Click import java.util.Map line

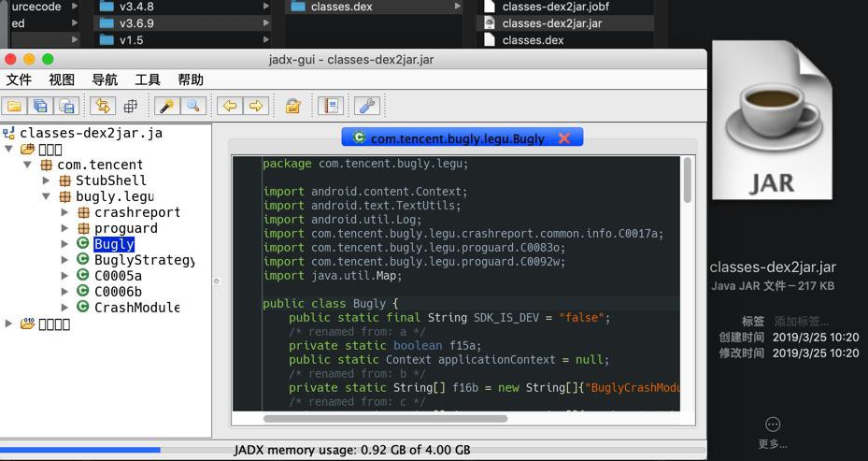point(332,275)
